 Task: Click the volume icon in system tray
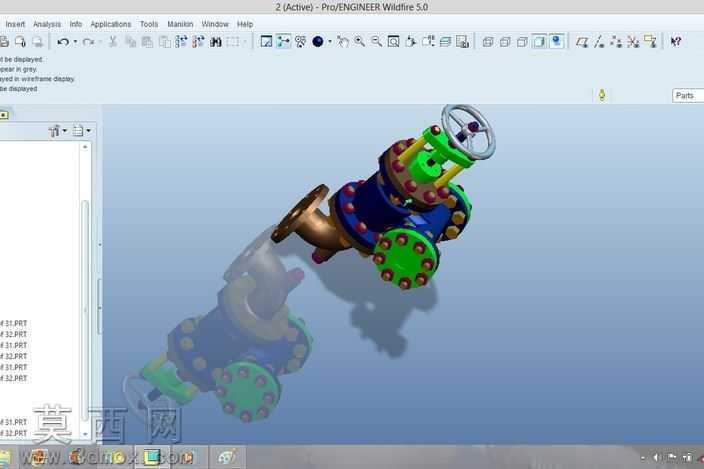pyautogui.click(x=656, y=457)
